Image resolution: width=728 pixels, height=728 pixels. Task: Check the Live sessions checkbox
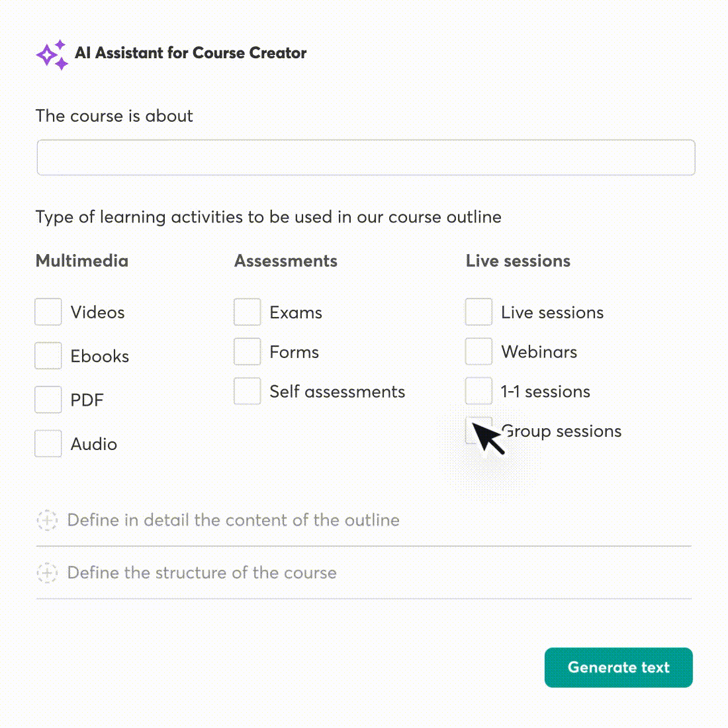pos(478,312)
